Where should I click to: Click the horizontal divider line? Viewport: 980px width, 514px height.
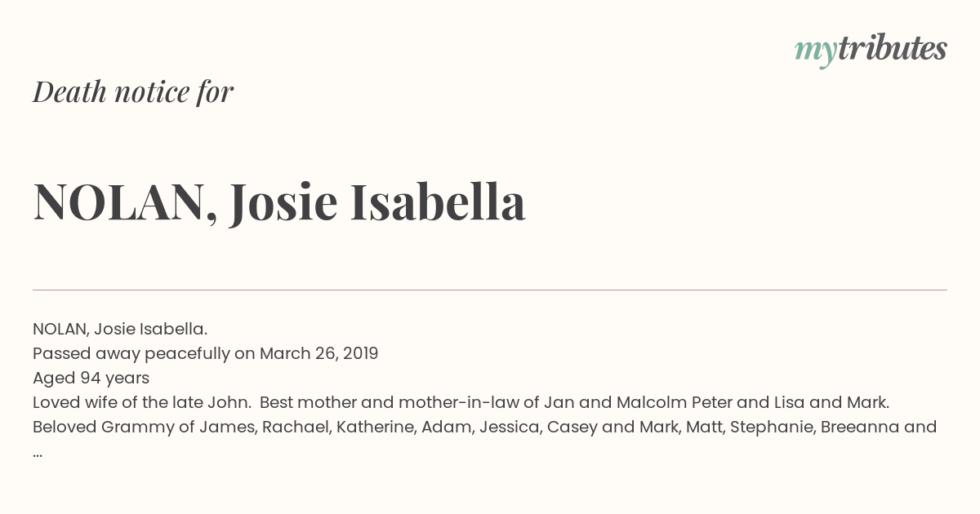(x=490, y=290)
